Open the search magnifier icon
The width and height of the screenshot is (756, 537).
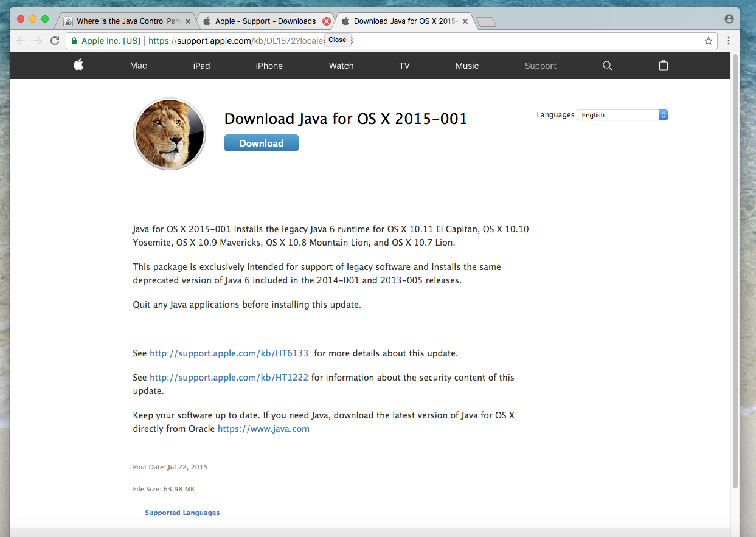tap(607, 66)
